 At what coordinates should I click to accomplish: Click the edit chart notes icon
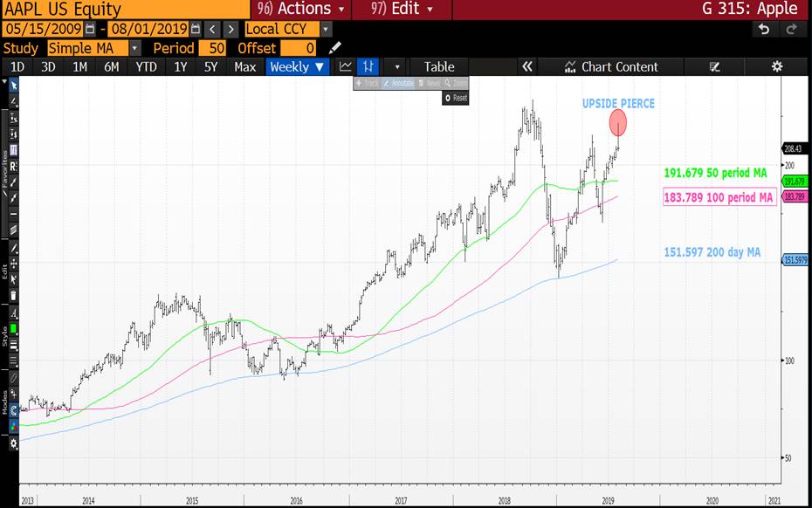pos(714,67)
